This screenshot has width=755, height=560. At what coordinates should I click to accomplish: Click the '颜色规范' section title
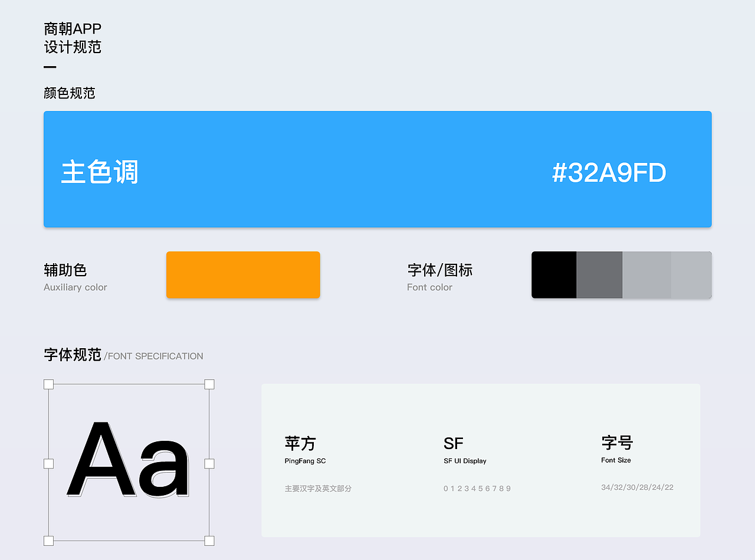coord(70,93)
